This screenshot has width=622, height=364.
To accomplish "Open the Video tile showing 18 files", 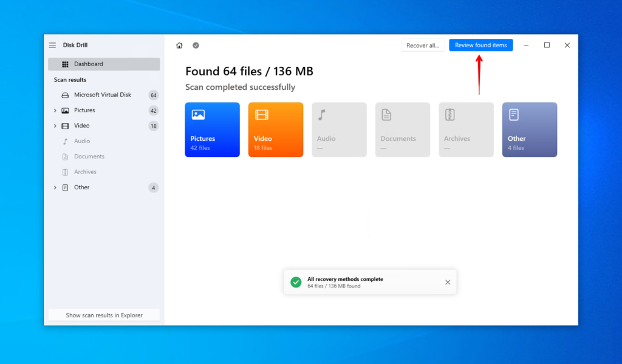I will [x=275, y=129].
